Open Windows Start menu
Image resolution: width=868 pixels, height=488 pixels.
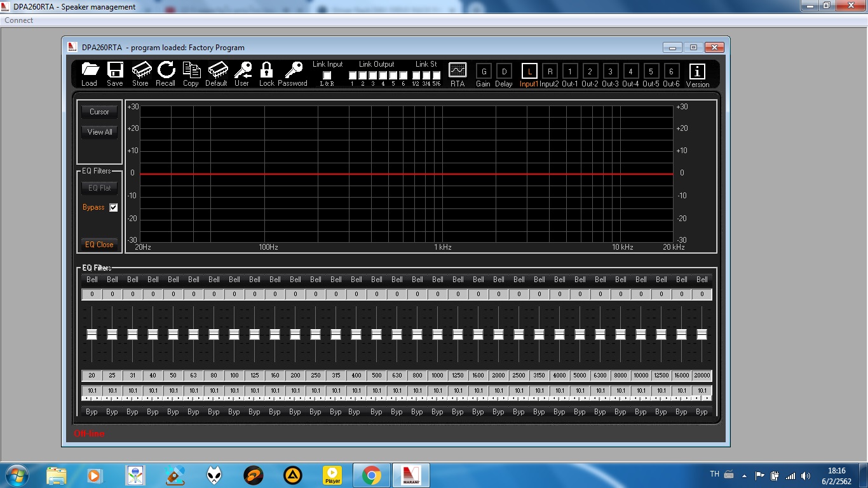16,475
